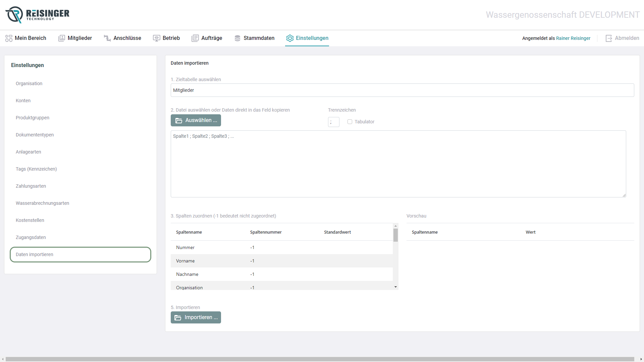Click the Nummer row in column table
The image size is (644, 362).
[282, 247]
